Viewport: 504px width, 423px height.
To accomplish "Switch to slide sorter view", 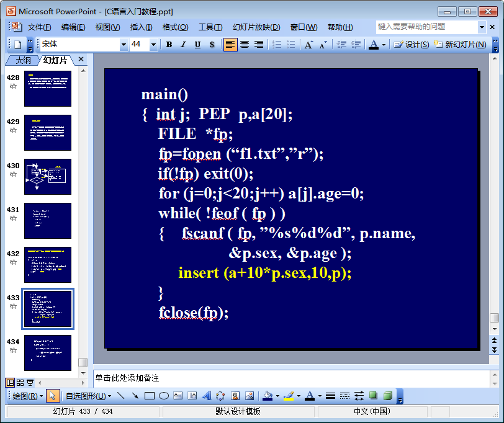I will [20, 383].
